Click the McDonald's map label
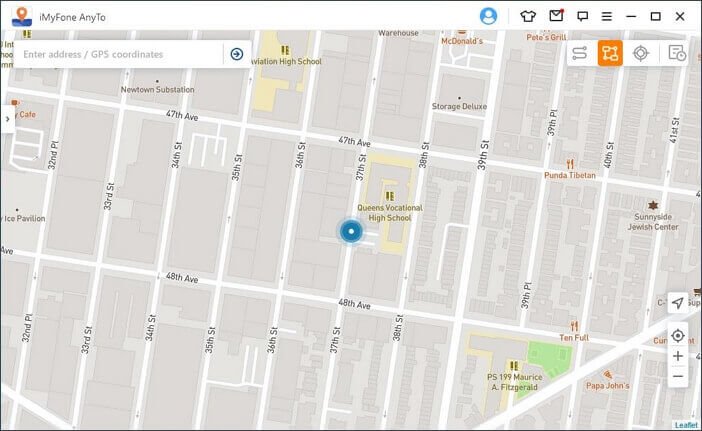This screenshot has width=702, height=431. click(462, 41)
